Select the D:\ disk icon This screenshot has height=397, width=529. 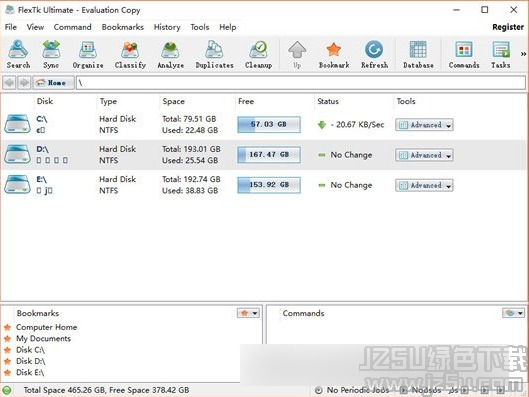tap(17, 154)
